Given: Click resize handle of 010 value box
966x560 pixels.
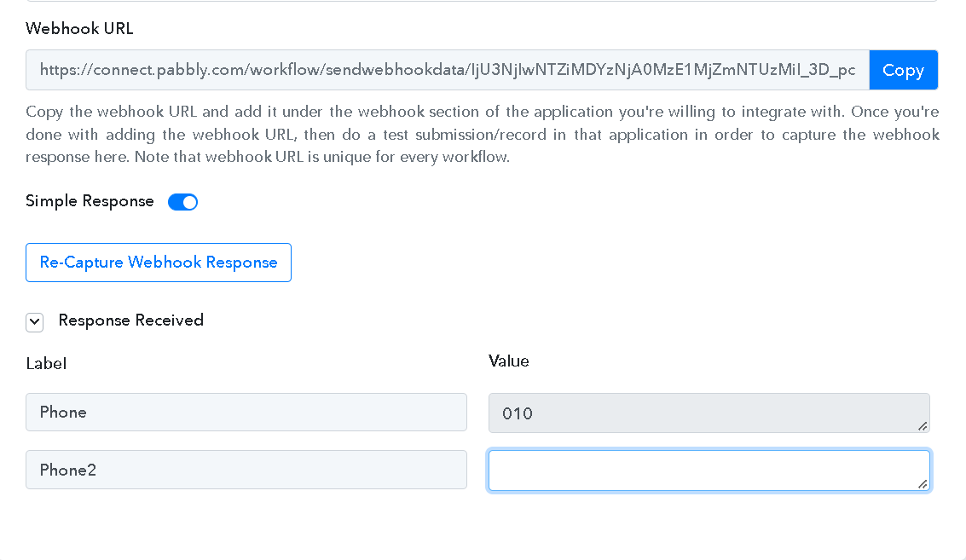Looking at the screenshot, I should tap(923, 426).
